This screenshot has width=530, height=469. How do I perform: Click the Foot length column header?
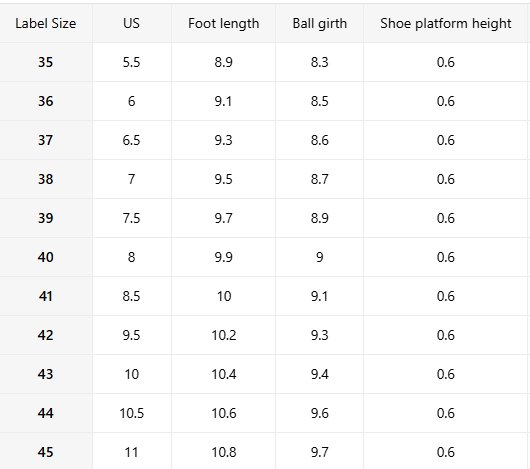[223, 23]
